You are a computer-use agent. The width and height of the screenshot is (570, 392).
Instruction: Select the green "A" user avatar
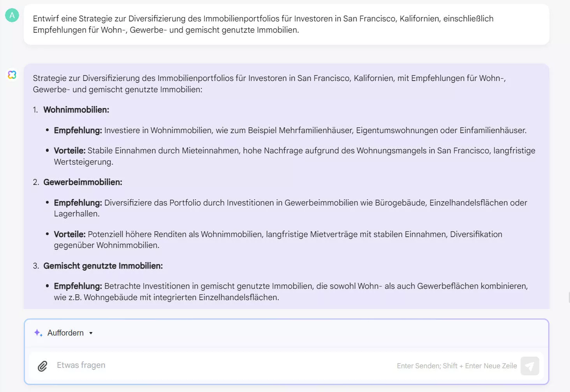coord(12,15)
